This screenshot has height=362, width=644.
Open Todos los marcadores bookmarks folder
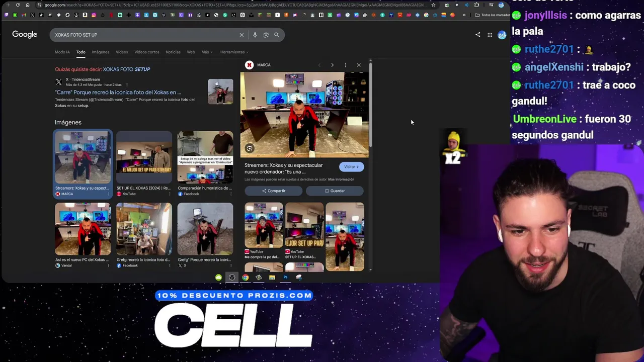pyautogui.click(x=493, y=15)
